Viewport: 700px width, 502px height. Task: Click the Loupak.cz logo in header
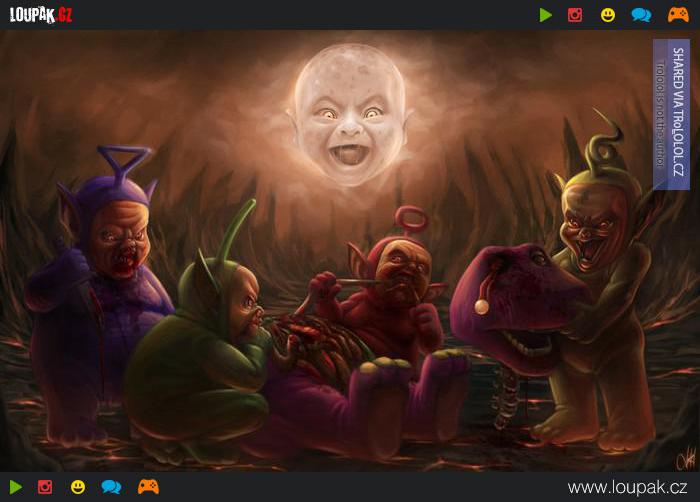pyautogui.click(x=41, y=15)
